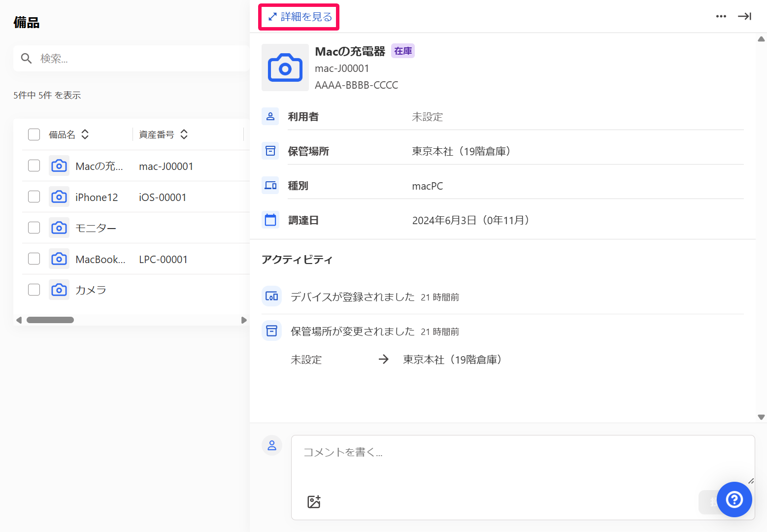Click the large camera thumbnail in the detail panel

[x=285, y=67]
